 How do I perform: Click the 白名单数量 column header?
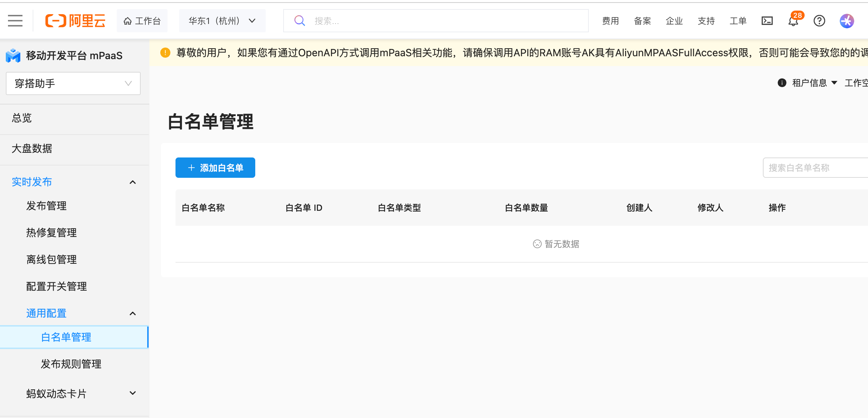coord(526,208)
